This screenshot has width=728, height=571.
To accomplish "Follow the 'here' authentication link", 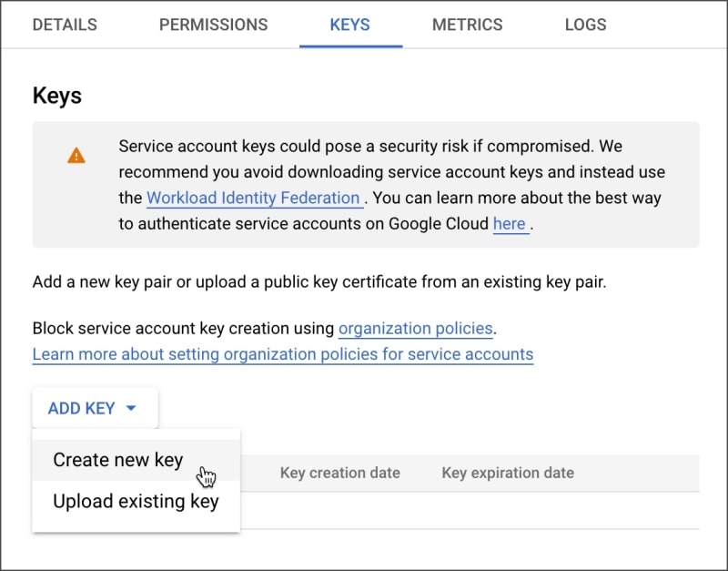I will [510, 223].
